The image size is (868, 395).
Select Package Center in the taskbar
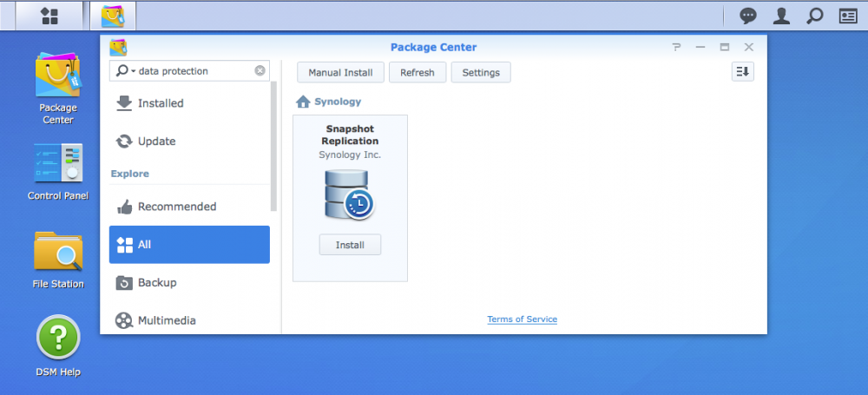click(x=113, y=16)
